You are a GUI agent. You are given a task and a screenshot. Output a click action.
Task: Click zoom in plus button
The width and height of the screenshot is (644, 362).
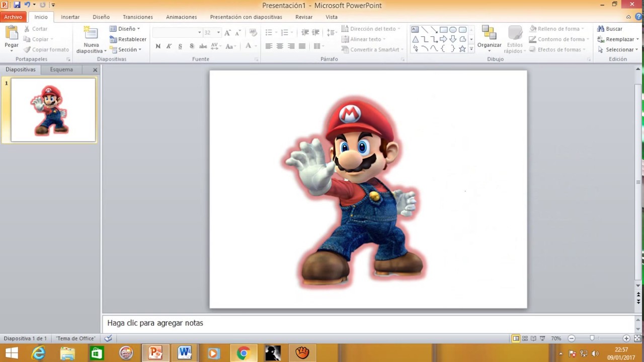pyautogui.click(x=626, y=338)
